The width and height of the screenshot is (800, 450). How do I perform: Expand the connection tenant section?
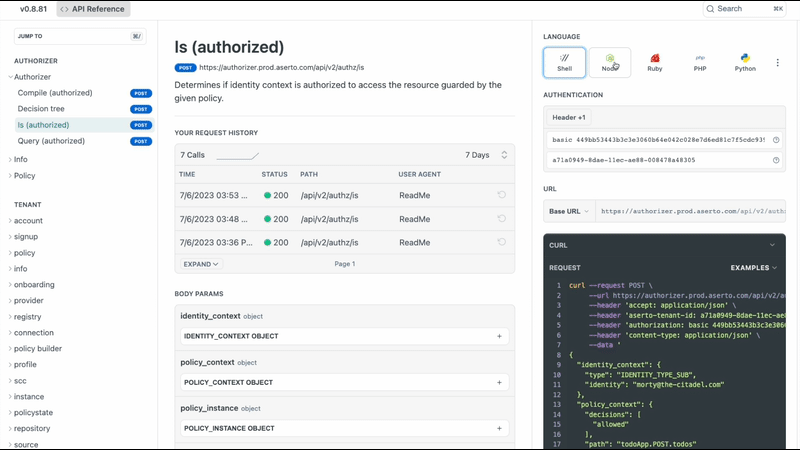10,332
